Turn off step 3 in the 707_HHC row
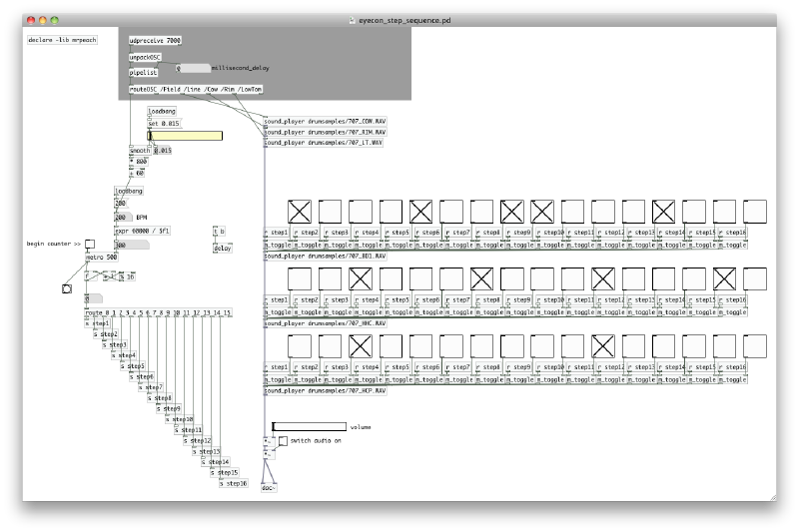Screen dimensions: 799x532 click(361, 278)
